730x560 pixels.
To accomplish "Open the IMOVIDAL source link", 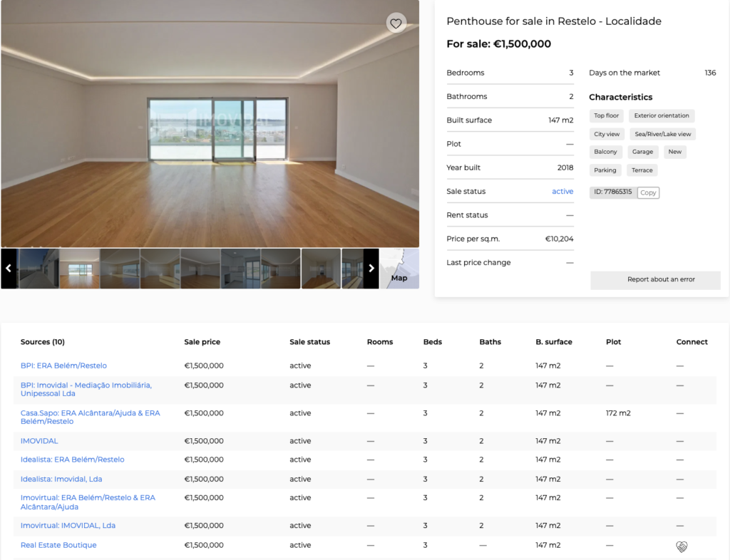I will click(39, 441).
